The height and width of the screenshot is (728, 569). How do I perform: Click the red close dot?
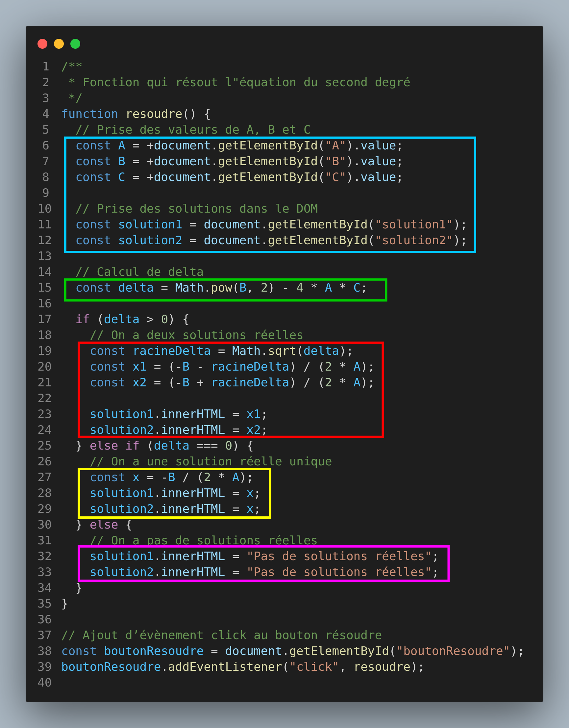42,44
